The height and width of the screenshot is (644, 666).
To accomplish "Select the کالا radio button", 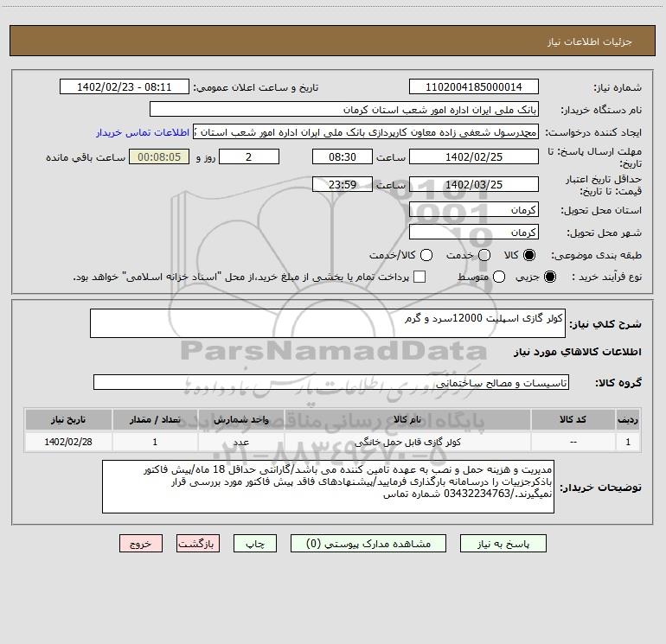I will 529,255.
